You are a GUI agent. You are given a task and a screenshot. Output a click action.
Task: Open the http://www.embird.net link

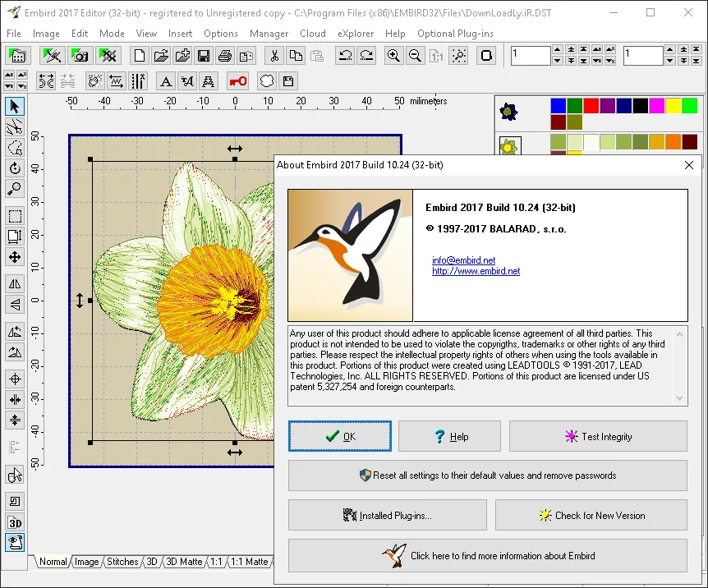[476, 271]
